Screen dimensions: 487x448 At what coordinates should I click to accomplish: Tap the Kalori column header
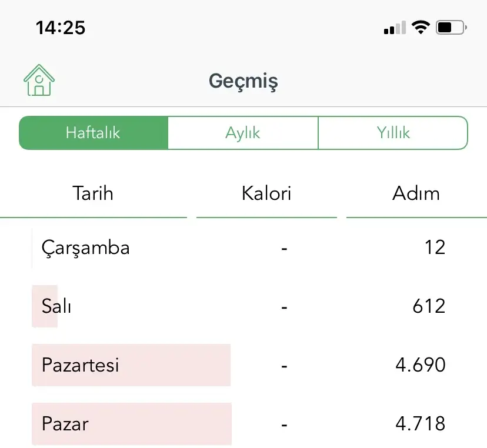click(x=266, y=193)
